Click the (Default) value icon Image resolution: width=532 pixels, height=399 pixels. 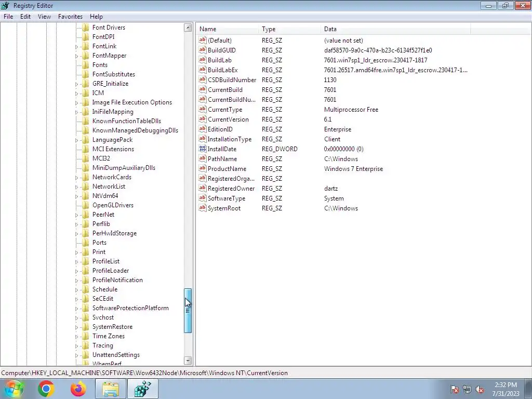[x=203, y=40]
